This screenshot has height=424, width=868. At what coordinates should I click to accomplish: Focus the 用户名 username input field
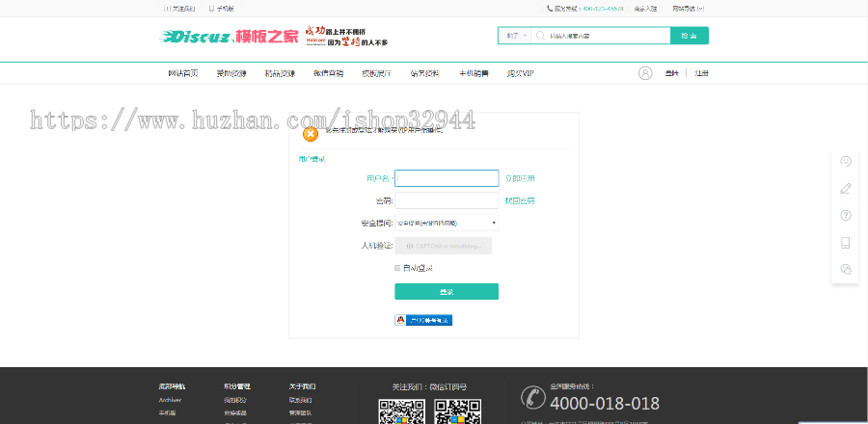[x=447, y=178]
